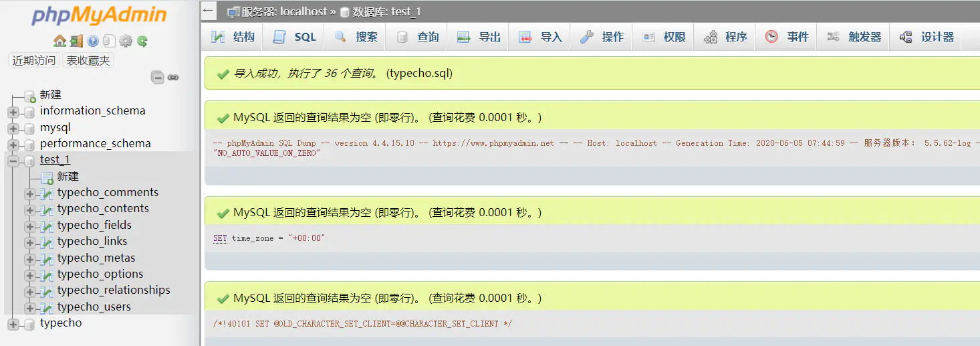
Task: Click the Home icon under the phpMyAdmin logo
Action: [x=59, y=41]
